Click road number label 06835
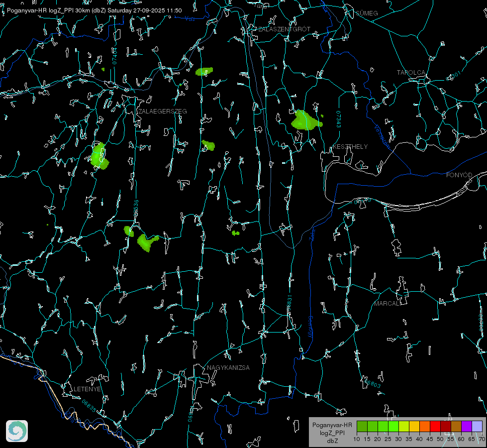The width and height of the screenshot is (487, 448). (89, 406)
